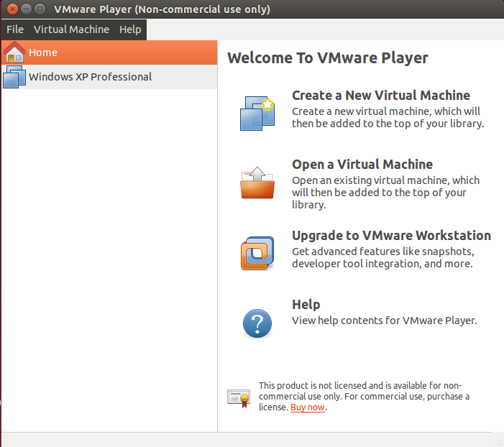504x447 pixels.
Task: Select the Home entry label in the library
Action: 43,52
